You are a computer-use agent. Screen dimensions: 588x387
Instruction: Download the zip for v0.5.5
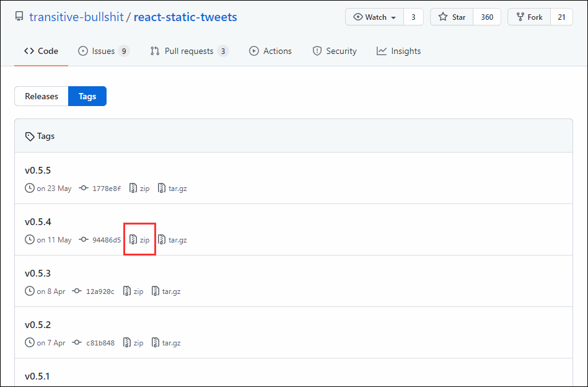pos(139,189)
